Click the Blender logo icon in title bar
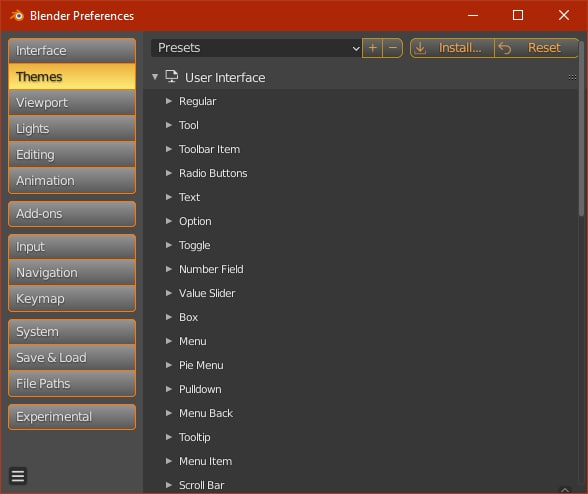Viewport: 588px width, 494px height. [17, 16]
